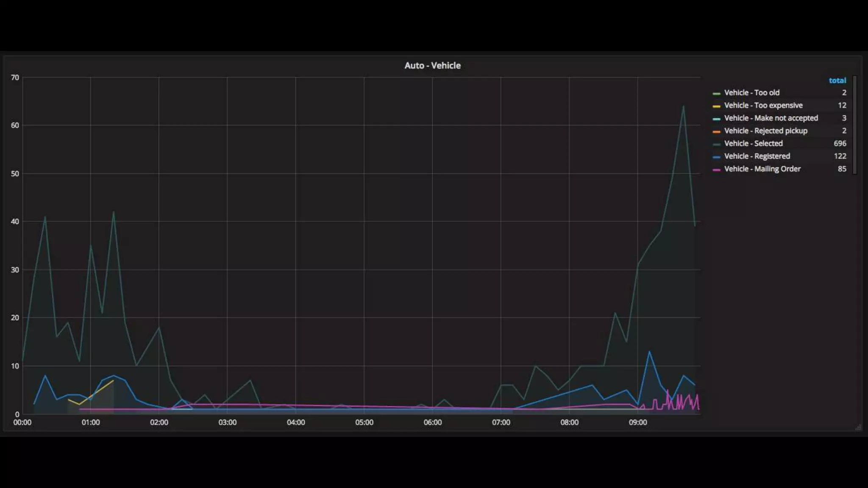Click the Vehicle - Rejected pickup legend label
The height and width of the screenshot is (488, 868).
[x=765, y=131]
